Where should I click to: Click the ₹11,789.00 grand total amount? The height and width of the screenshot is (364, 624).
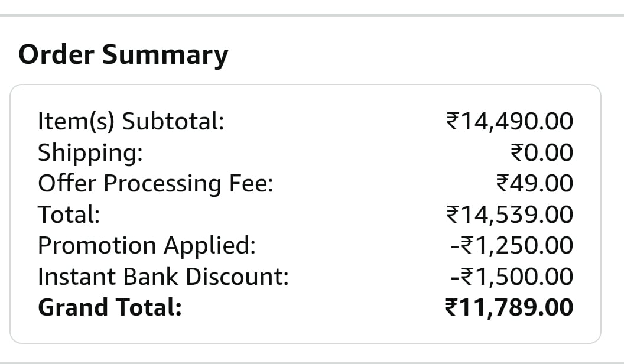pyautogui.click(x=508, y=307)
